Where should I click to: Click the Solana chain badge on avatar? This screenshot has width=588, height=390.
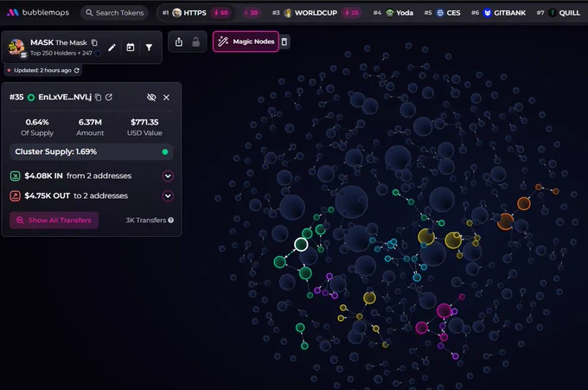tap(23, 55)
